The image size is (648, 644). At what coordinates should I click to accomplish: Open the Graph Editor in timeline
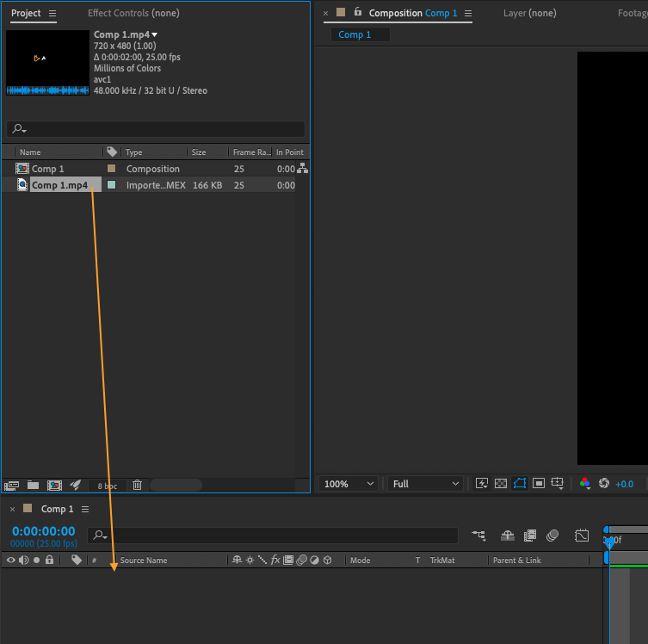tap(582, 536)
